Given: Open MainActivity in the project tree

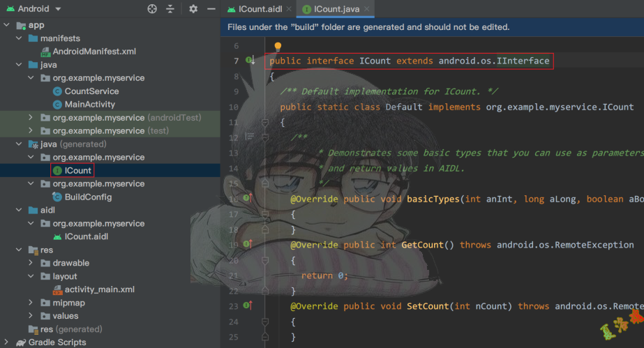Looking at the screenshot, I should pyautogui.click(x=89, y=105).
